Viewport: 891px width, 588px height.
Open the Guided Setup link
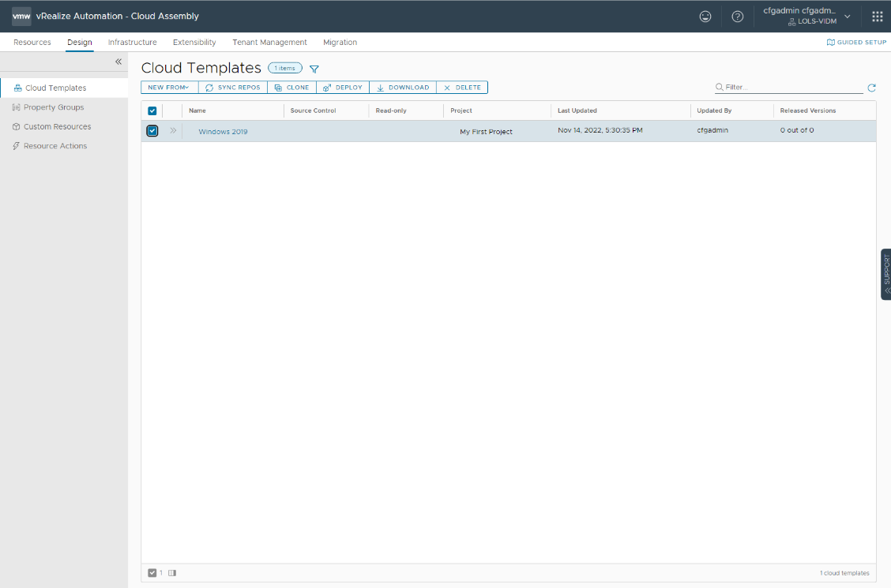click(x=856, y=42)
